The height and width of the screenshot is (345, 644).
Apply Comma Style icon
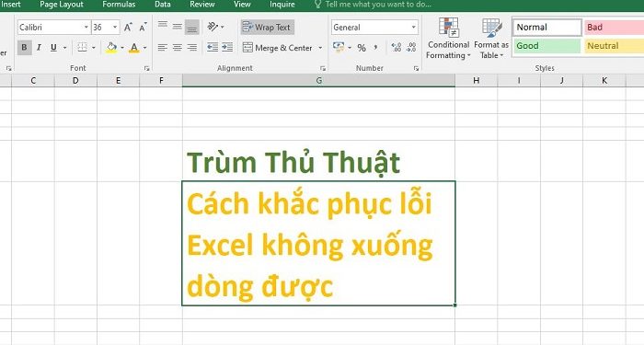pos(375,48)
